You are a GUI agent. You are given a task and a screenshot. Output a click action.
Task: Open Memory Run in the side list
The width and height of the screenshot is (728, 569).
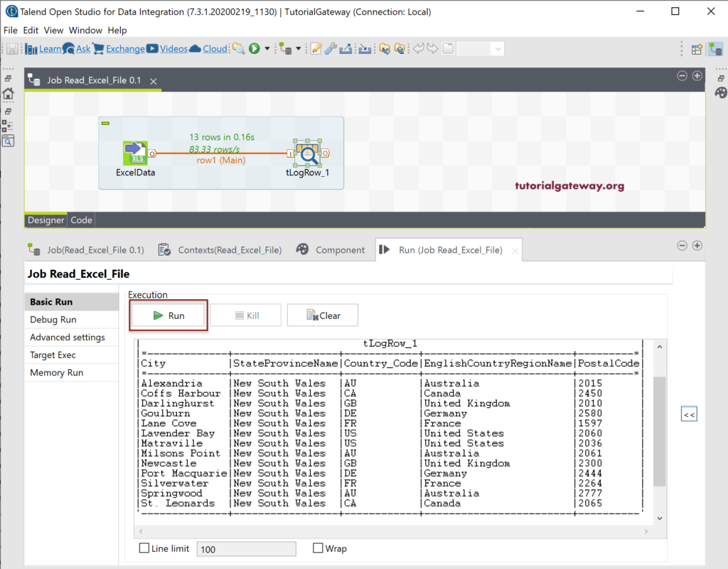point(72,372)
